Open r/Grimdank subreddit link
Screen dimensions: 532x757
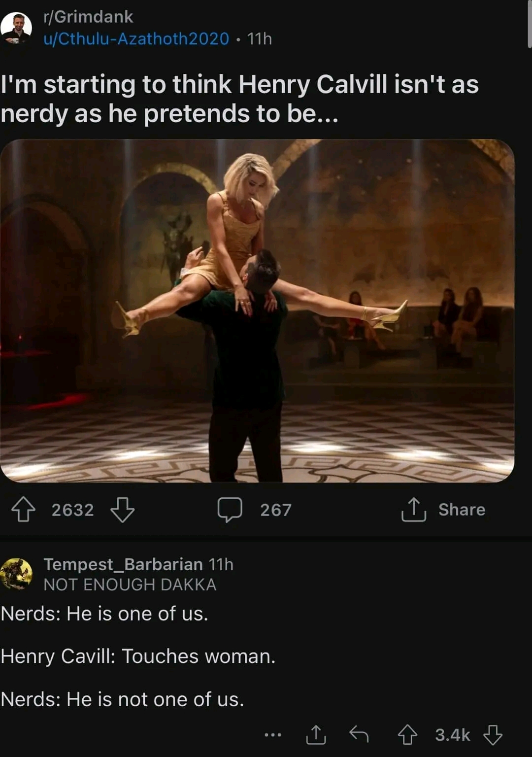tap(88, 17)
